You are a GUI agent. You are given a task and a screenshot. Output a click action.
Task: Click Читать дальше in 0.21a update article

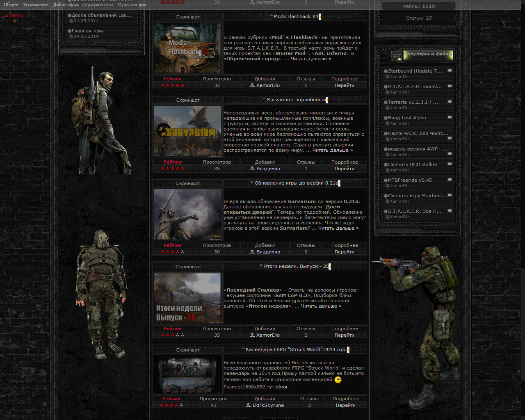[338, 228]
